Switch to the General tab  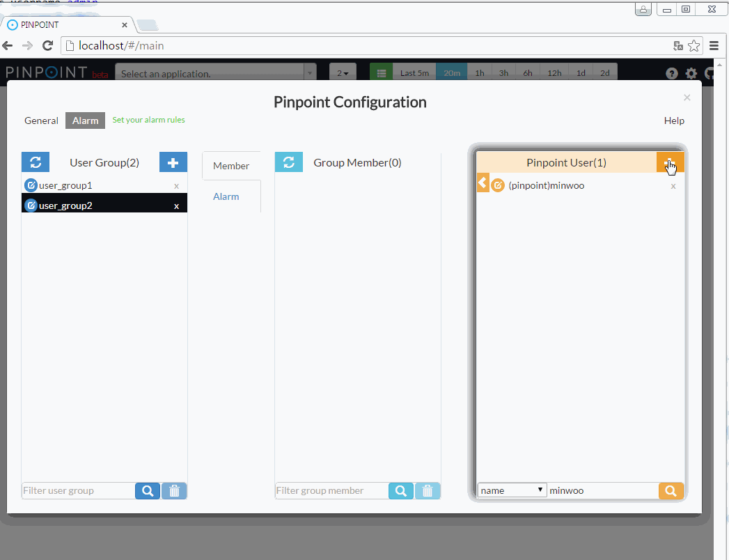click(41, 120)
